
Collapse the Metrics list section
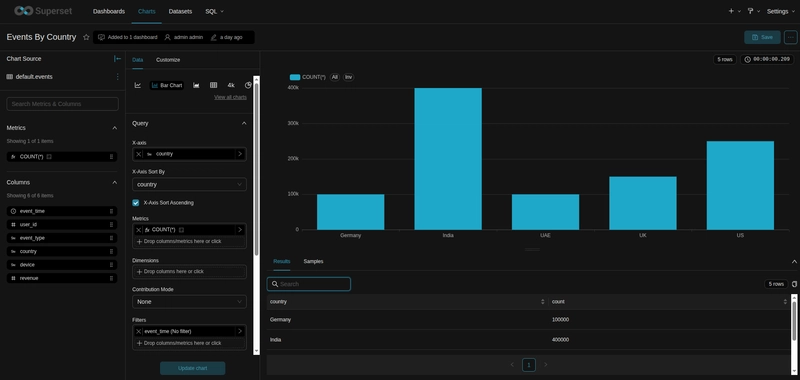click(x=114, y=128)
